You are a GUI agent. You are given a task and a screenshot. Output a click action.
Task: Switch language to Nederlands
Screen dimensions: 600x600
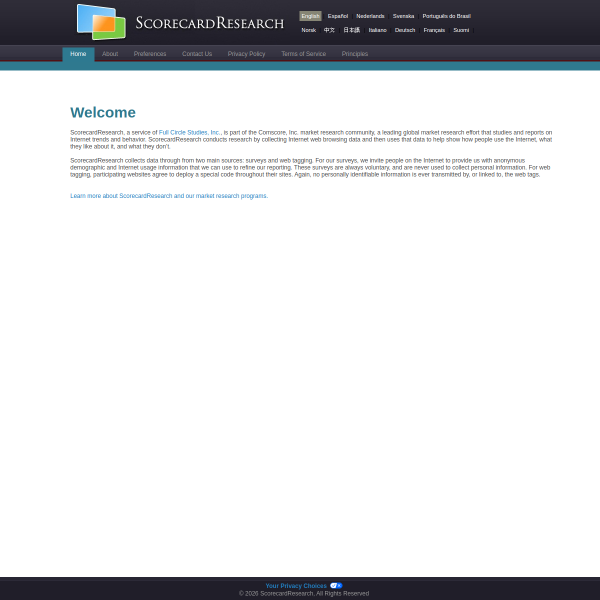(370, 16)
